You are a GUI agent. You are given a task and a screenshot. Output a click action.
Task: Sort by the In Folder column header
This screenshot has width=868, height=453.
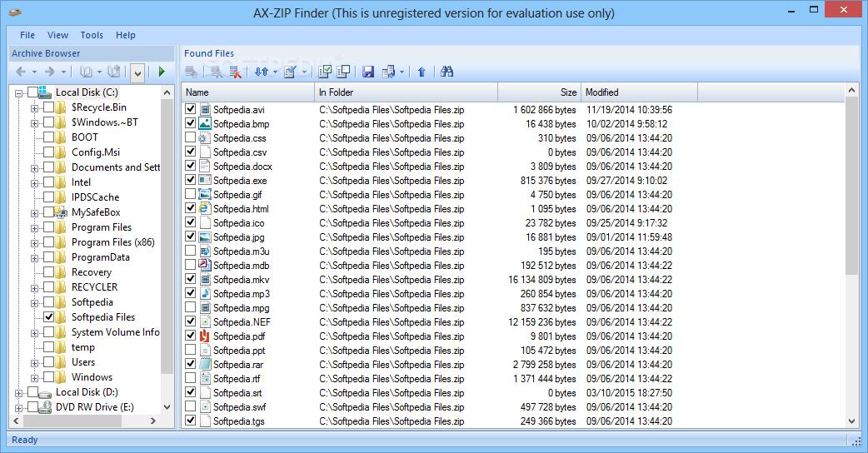pyautogui.click(x=407, y=92)
